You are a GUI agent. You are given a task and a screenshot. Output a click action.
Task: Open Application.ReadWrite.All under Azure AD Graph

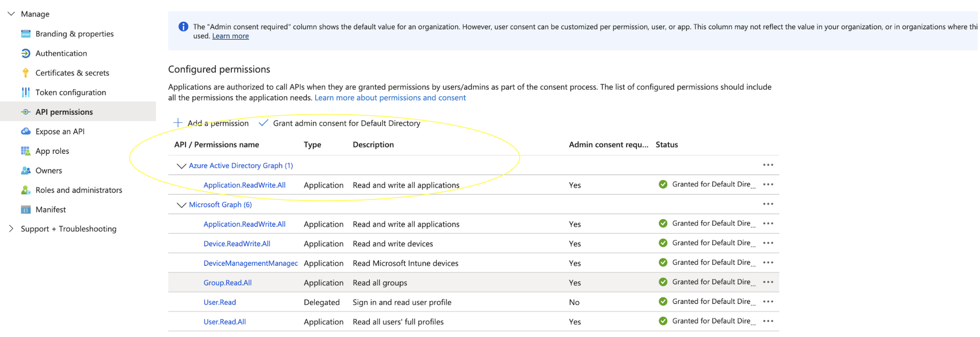(244, 185)
